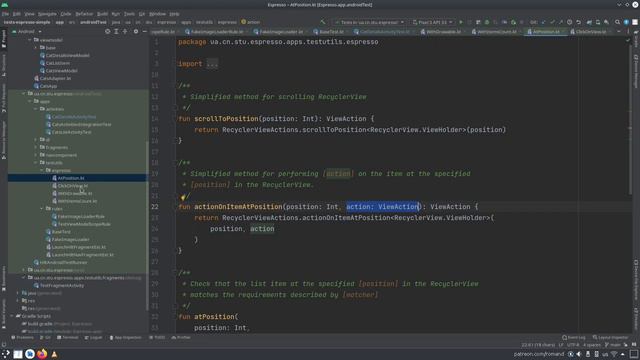Collapse the espresso folder in tree
Viewport: 640px width, 360px height.
tap(42, 170)
